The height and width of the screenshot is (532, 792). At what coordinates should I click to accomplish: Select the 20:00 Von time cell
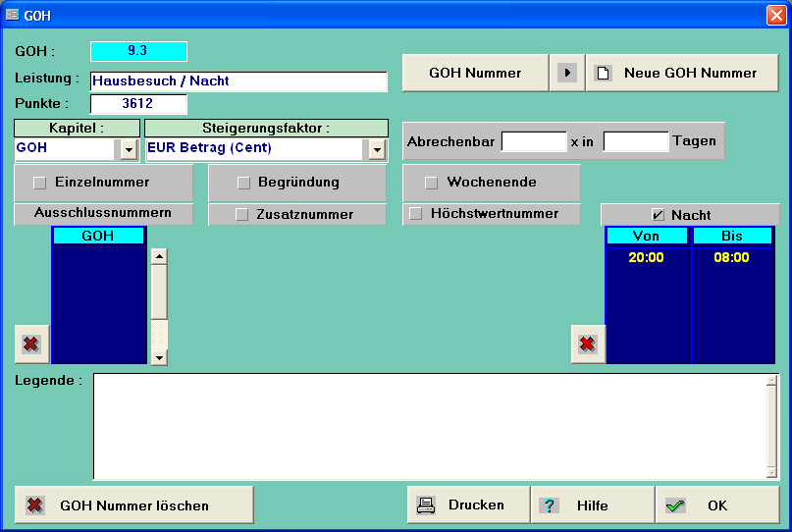click(x=647, y=258)
